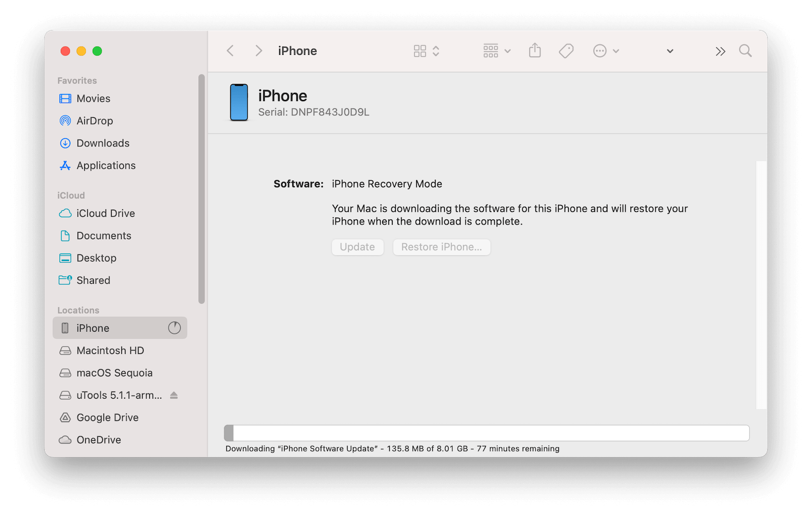Viewport: 812px width, 516px height.
Task: Click the iPhone serial number text
Action: pos(314,112)
